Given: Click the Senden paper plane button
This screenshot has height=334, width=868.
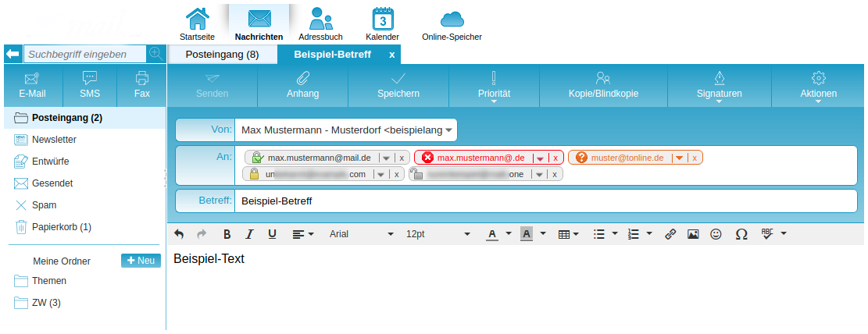Looking at the screenshot, I should tap(212, 85).
